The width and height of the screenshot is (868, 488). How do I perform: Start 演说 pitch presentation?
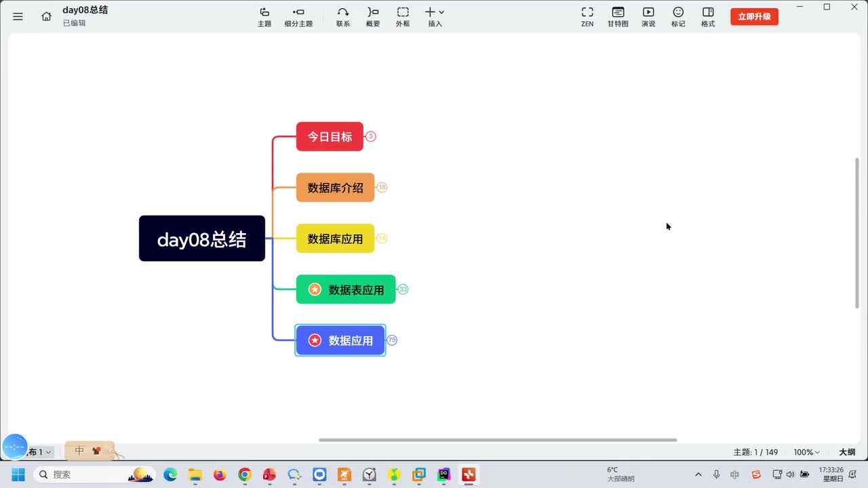pyautogui.click(x=648, y=17)
